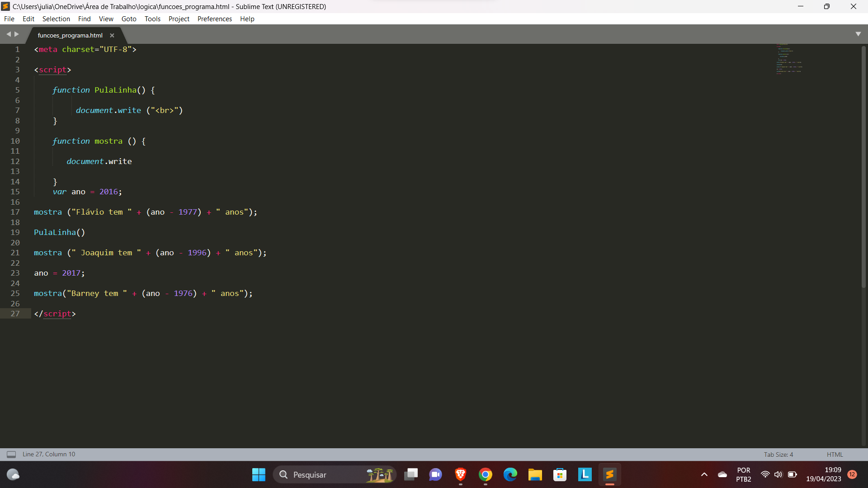Click line number 1 in the gutter
Viewport: 868px width, 488px height.
pyautogui.click(x=17, y=49)
